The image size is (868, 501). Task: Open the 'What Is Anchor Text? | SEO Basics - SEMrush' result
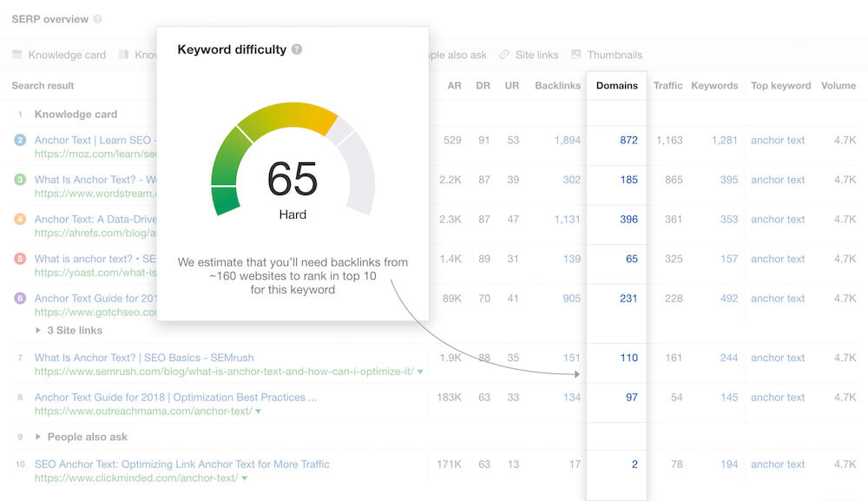(x=144, y=358)
